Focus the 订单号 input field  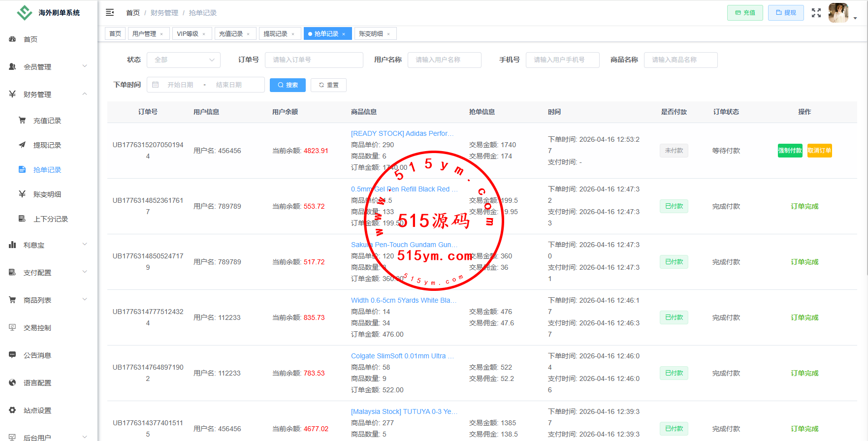point(314,60)
